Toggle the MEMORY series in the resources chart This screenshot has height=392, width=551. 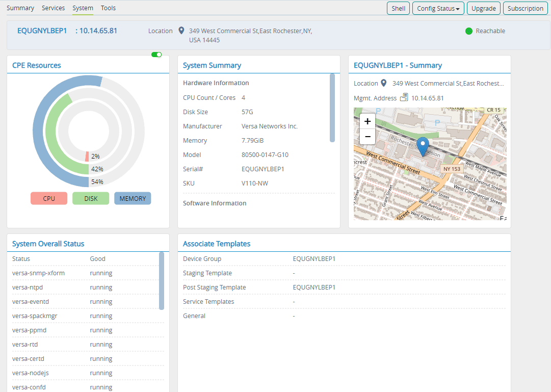132,198
